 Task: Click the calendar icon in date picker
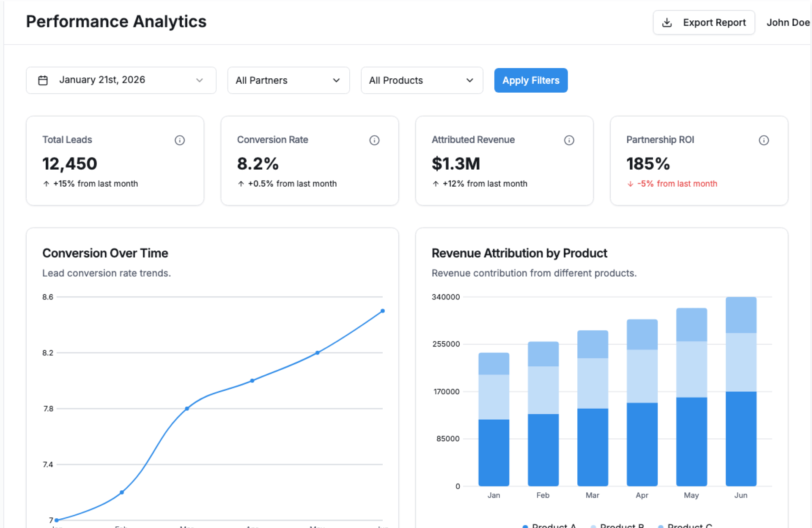[43, 80]
